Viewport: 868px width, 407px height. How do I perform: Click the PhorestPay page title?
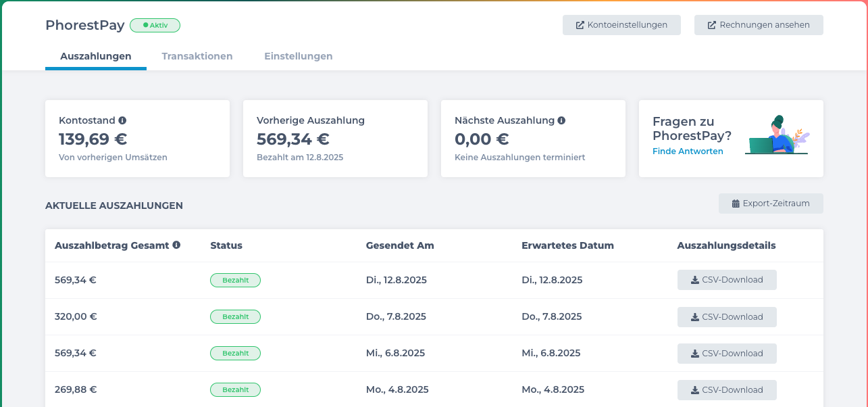85,25
